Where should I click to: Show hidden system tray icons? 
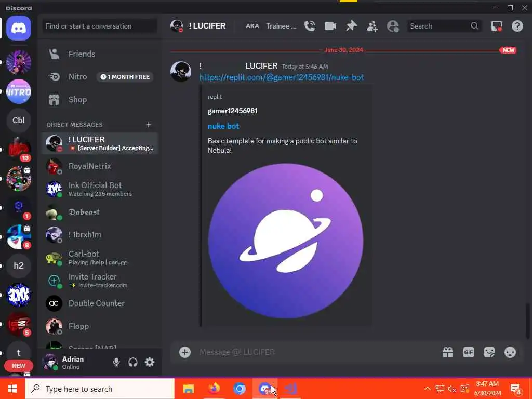pos(428,389)
